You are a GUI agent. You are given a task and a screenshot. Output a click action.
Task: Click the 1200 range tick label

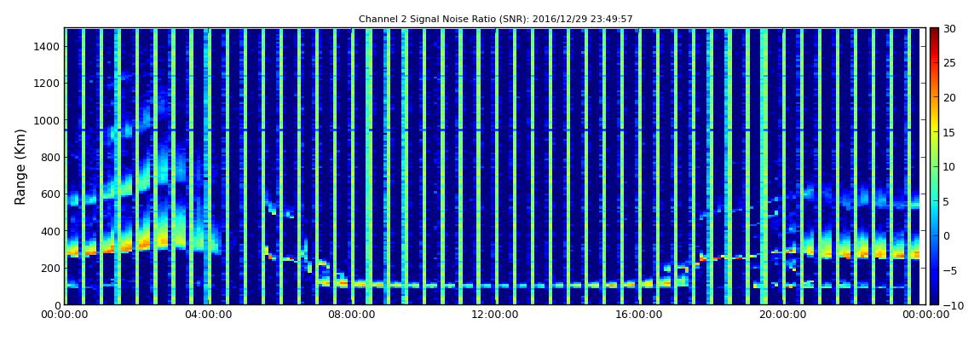pos(47,84)
